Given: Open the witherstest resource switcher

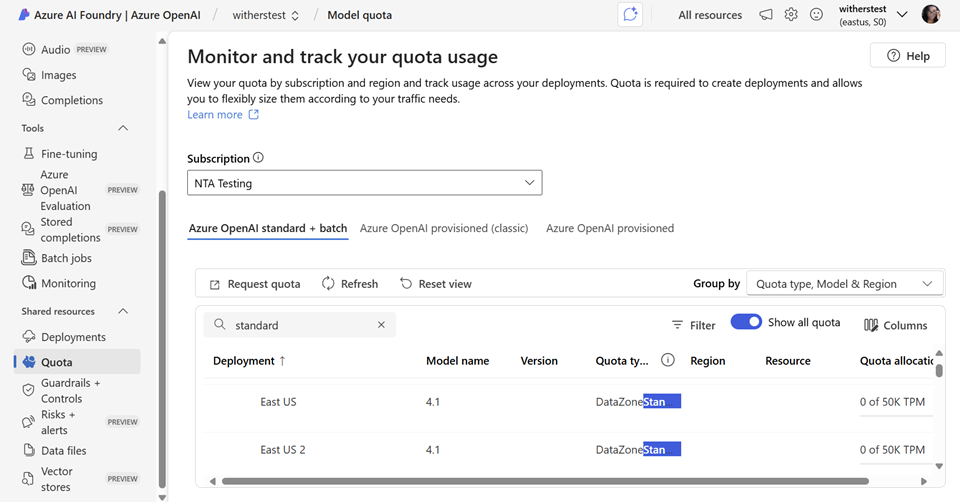Looking at the screenshot, I should [266, 15].
